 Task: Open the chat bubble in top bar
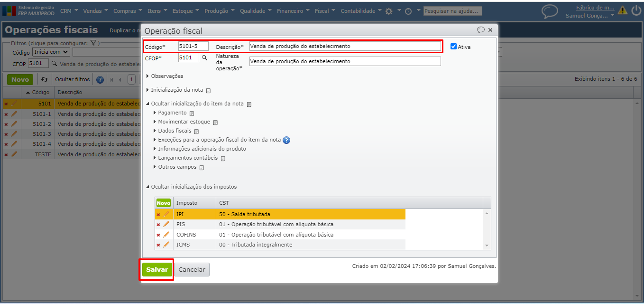click(x=550, y=11)
